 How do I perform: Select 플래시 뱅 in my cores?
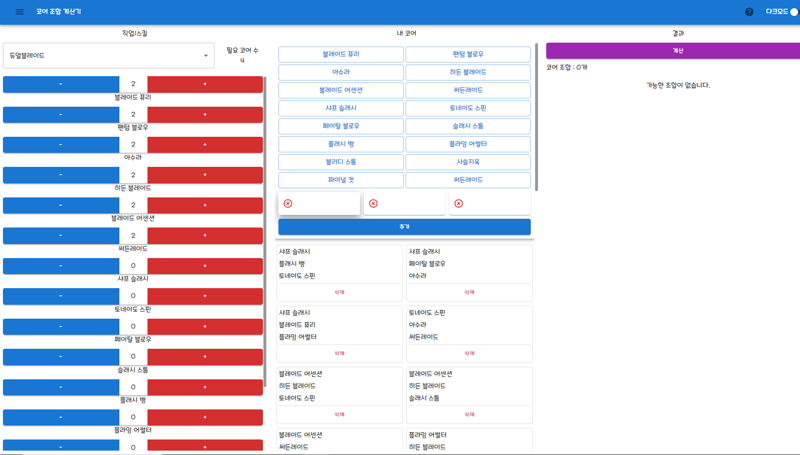point(341,144)
